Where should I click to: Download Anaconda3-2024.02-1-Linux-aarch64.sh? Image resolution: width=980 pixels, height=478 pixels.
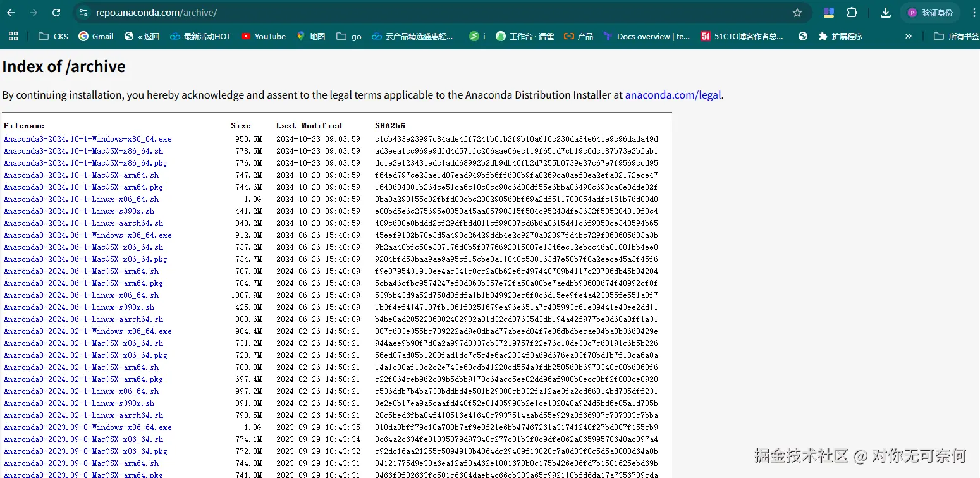point(83,415)
